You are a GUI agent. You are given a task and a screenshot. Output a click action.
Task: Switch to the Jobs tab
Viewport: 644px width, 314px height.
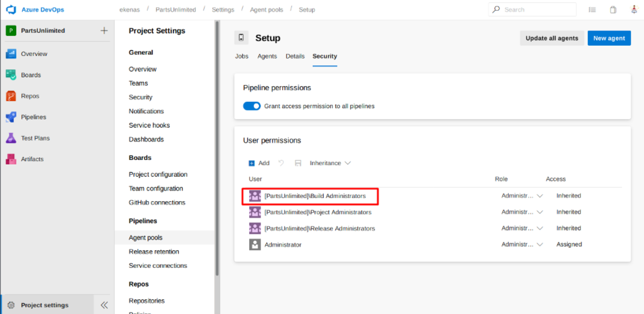tap(242, 56)
